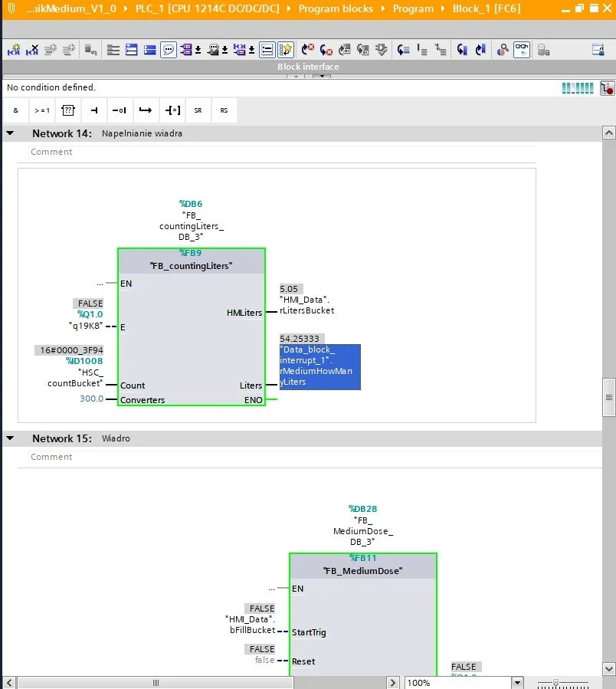The image size is (616, 689).
Task: Toggle the instruction list view button
Action: click(267, 50)
